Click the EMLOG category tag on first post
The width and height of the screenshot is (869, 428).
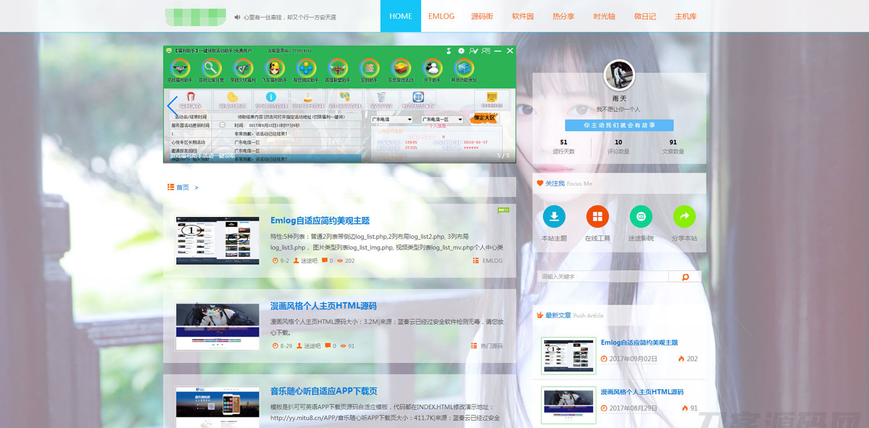click(x=491, y=260)
